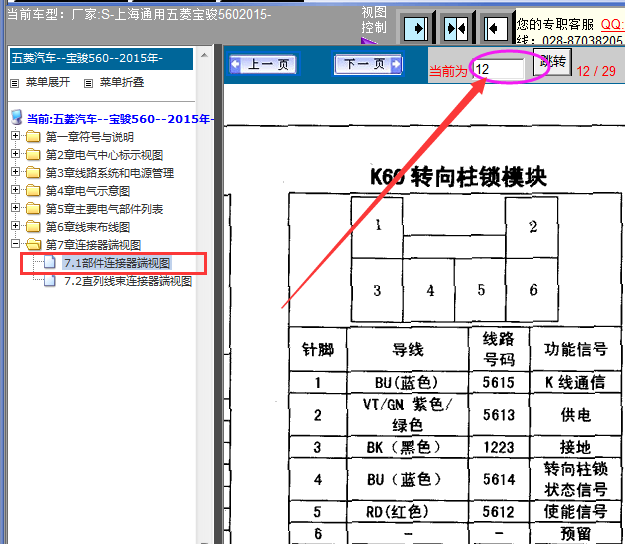
Task: Expand 第2章电气中心标示视图 node
Action: pos(15,153)
